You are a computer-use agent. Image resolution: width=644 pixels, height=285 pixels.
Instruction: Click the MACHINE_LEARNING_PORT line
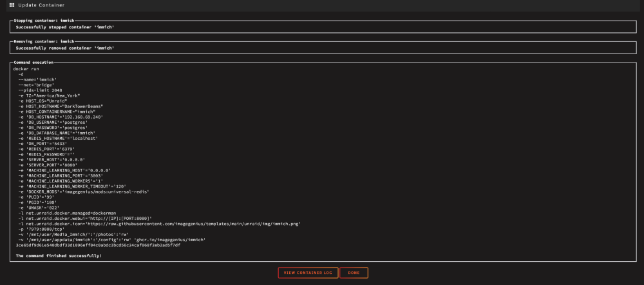[61, 176]
